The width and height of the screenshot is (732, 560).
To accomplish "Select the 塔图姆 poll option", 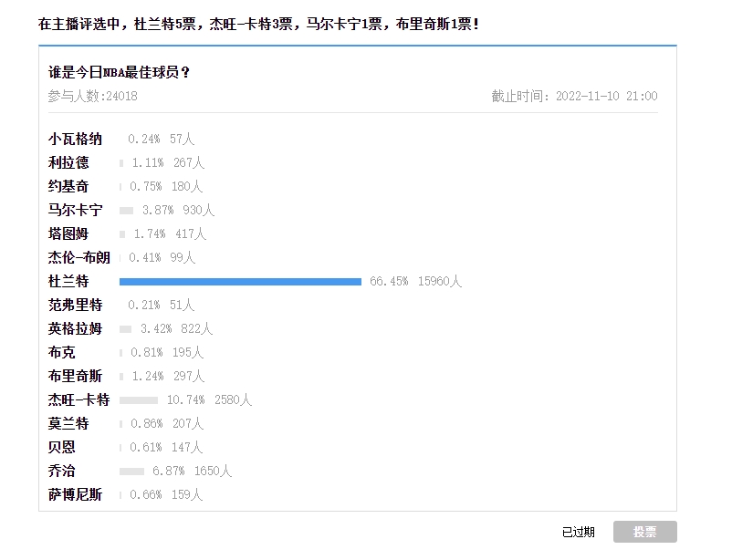I will tap(68, 233).
